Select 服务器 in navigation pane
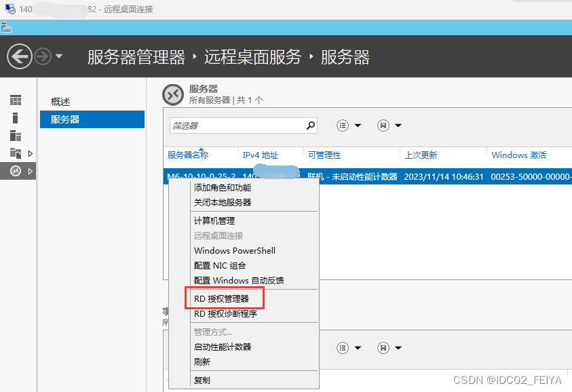 coord(92,119)
